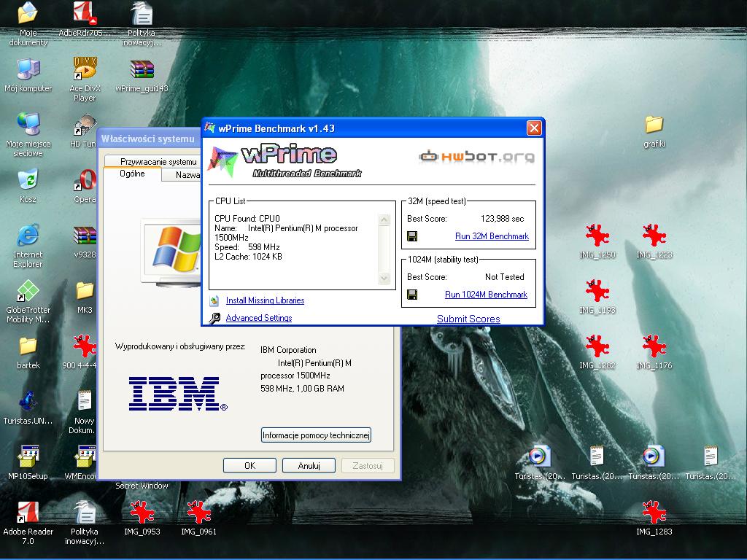Launch Adobe Reader 7.0 shortcut

coord(28,523)
